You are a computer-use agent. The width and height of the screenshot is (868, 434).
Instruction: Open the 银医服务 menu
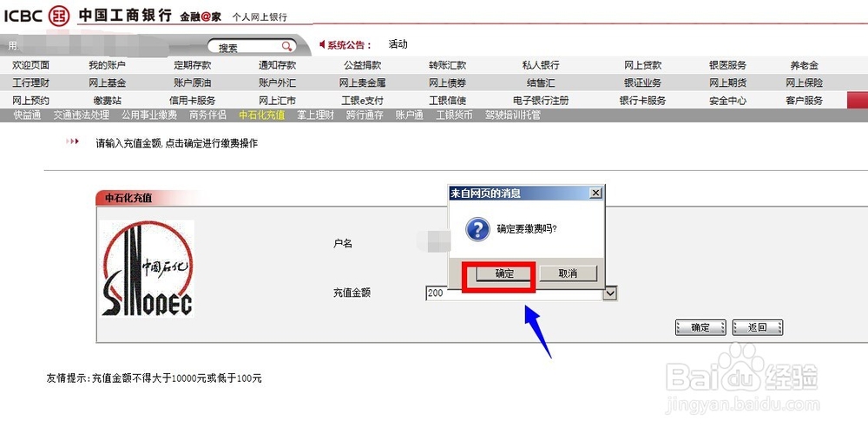pos(727,65)
